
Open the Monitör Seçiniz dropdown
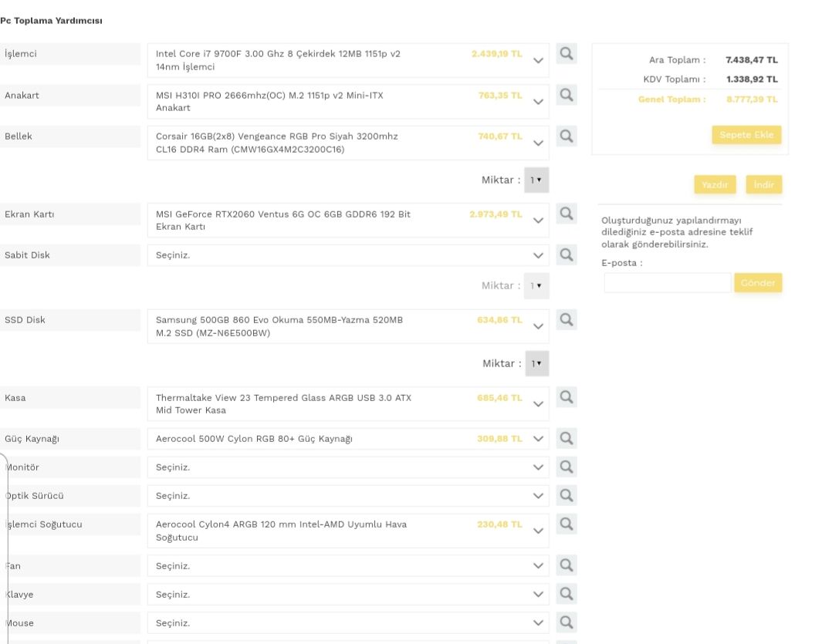tap(348, 467)
